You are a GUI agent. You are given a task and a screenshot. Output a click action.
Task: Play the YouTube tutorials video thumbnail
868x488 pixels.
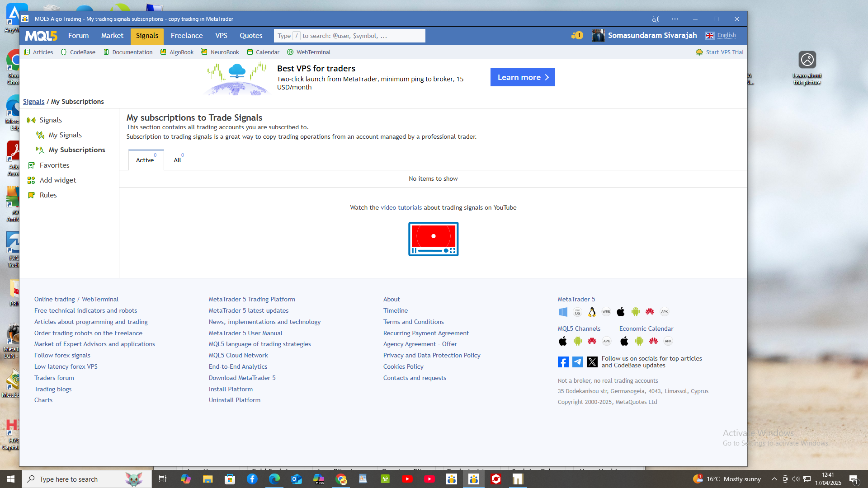(433, 239)
